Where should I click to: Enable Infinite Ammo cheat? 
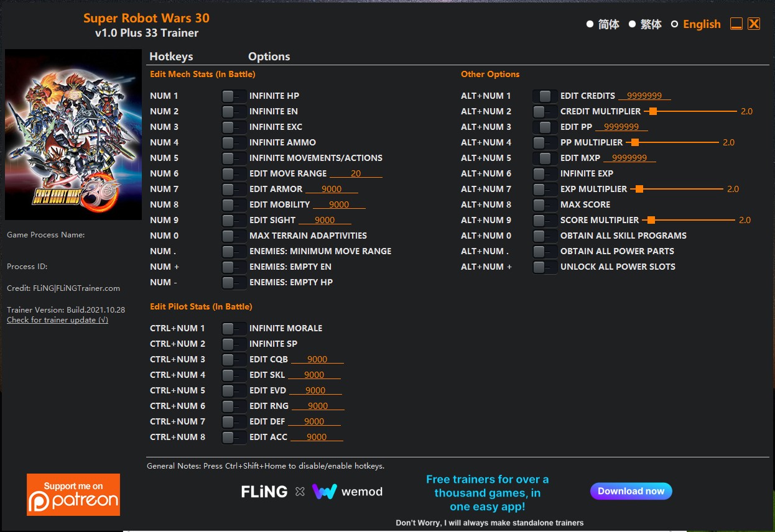[x=233, y=142]
